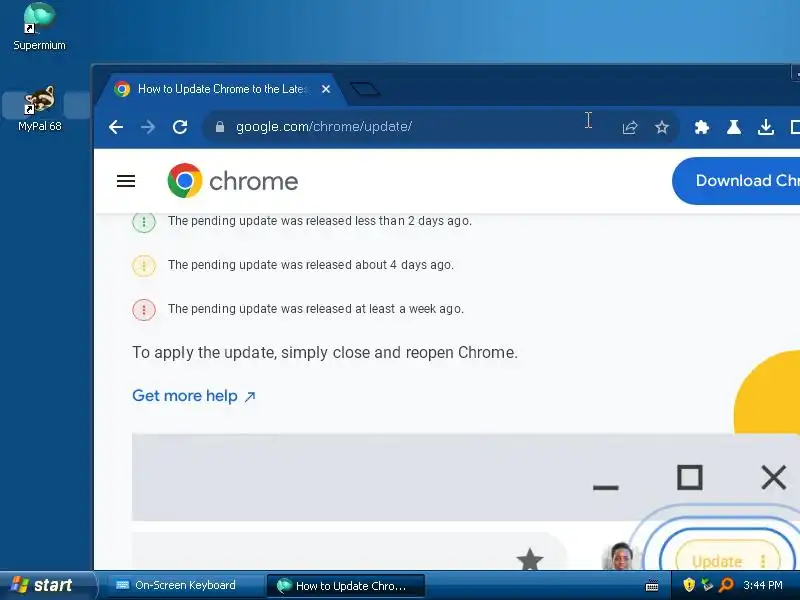This screenshot has height=600, width=800.
Task: Click the yellow pending update indicator icon
Action: (x=144, y=265)
